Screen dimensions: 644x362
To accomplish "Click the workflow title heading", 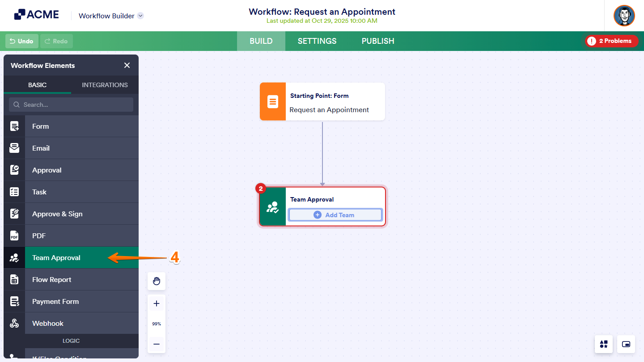I will click(322, 12).
